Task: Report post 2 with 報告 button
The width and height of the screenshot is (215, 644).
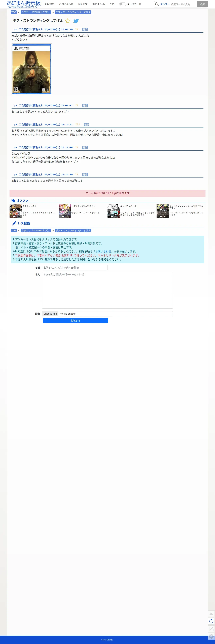Action: click(x=85, y=105)
